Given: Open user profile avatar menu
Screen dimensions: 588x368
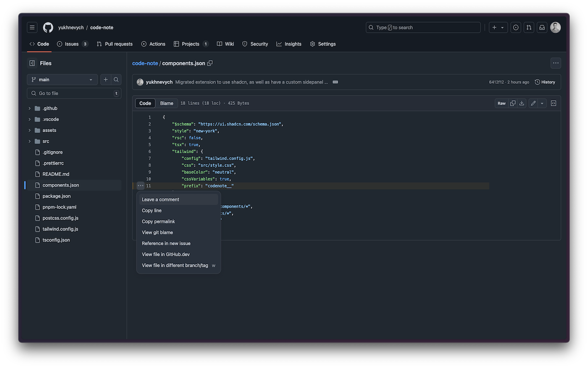Looking at the screenshot, I should point(555,28).
